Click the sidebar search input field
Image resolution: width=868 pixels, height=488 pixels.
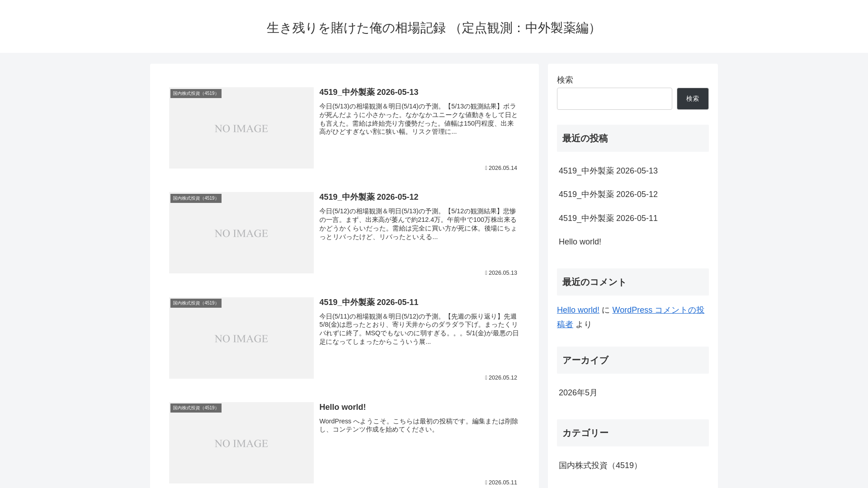(614, 99)
